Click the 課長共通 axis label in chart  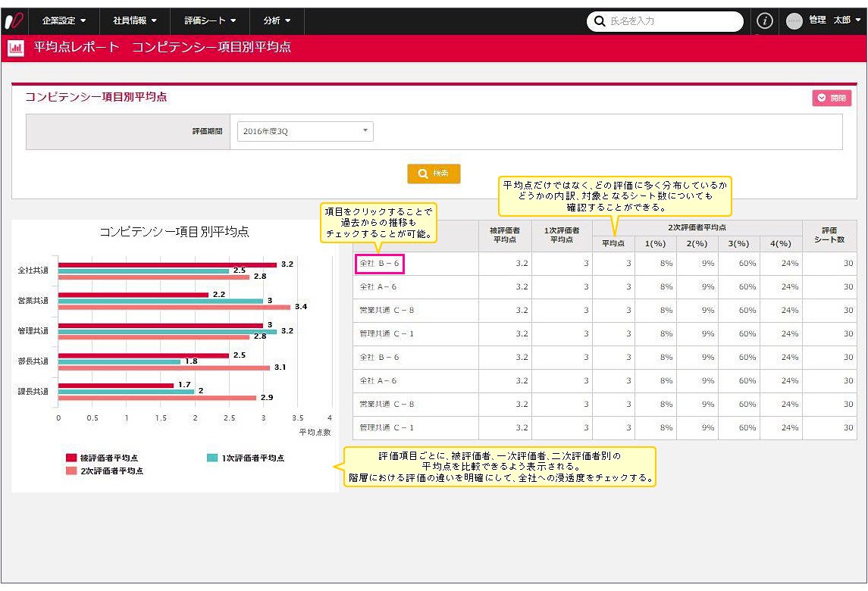tap(33, 391)
